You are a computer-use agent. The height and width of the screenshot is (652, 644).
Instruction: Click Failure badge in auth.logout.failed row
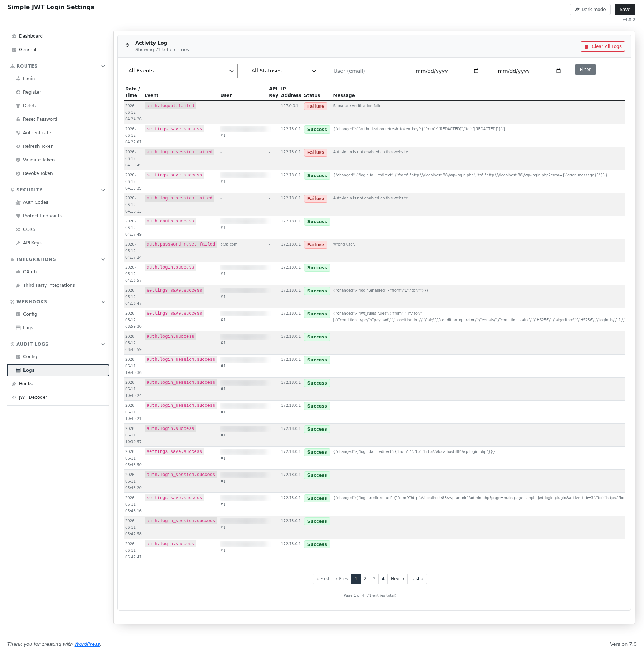tap(316, 106)
